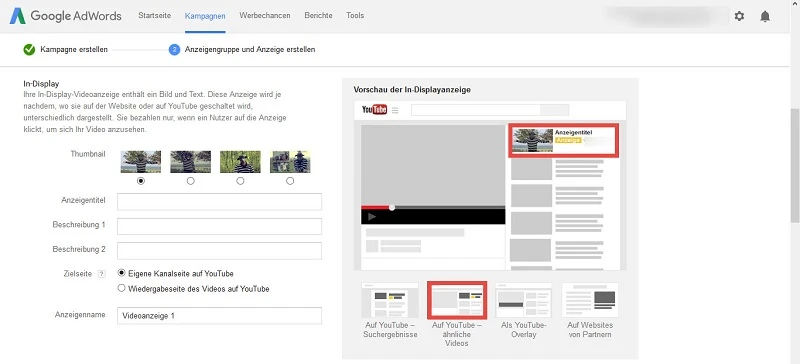This screenshot has width=800, height=364.
Task: Select the first thumbnail radio button
Action: coord(141,181)
